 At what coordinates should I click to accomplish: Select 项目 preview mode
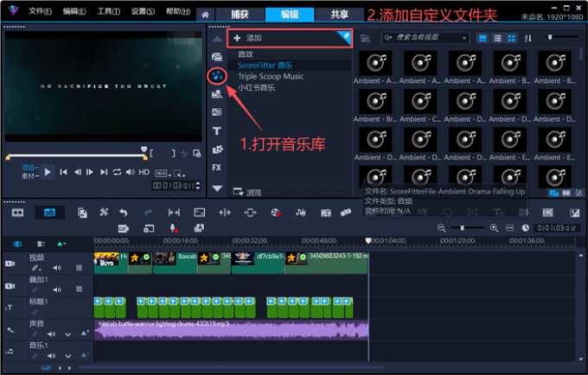point(29,168)
